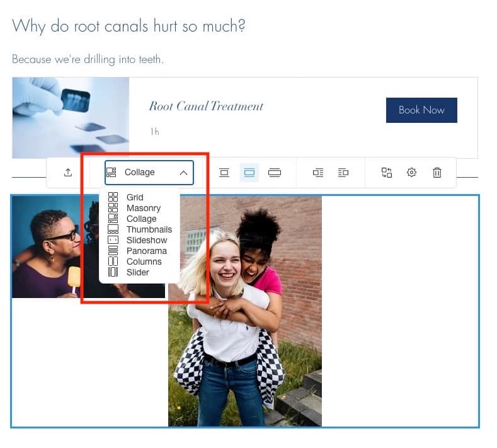This screenshot has height=448, width=497.
Task: Select the small width alignment icon
Action: [x=224, y=173]
